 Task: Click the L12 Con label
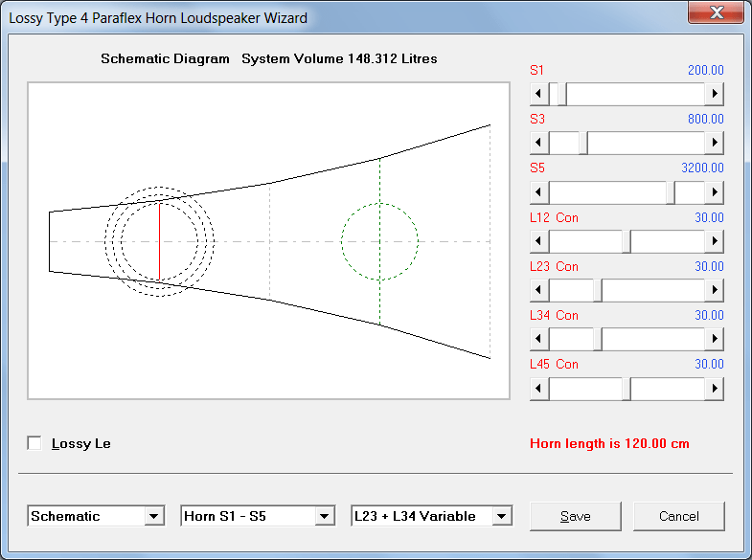coord(554,217)
